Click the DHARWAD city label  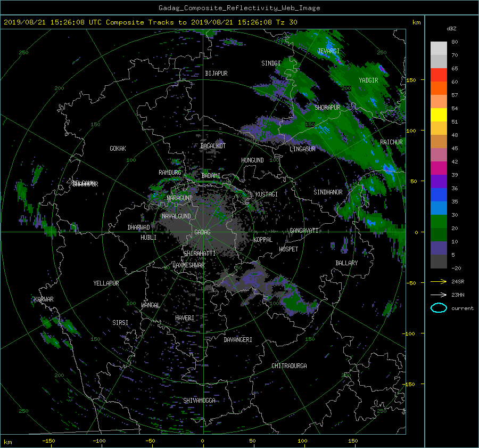pos(138,227)
